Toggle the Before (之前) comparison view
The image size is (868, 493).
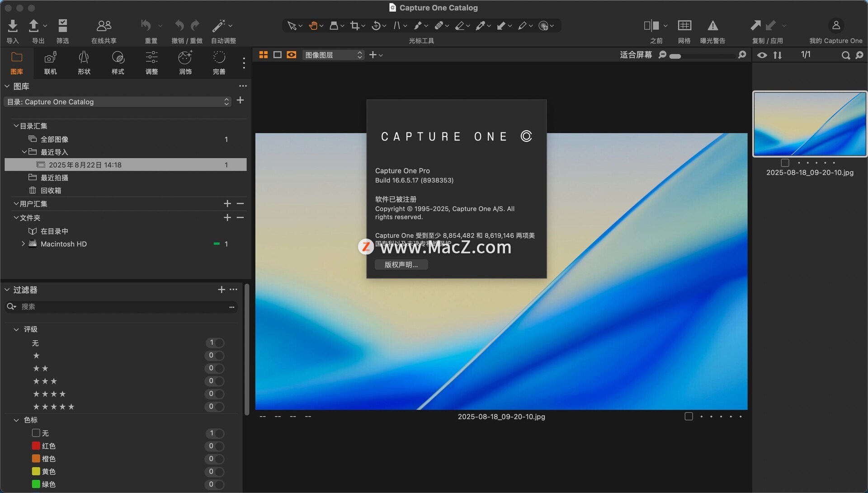651,26
